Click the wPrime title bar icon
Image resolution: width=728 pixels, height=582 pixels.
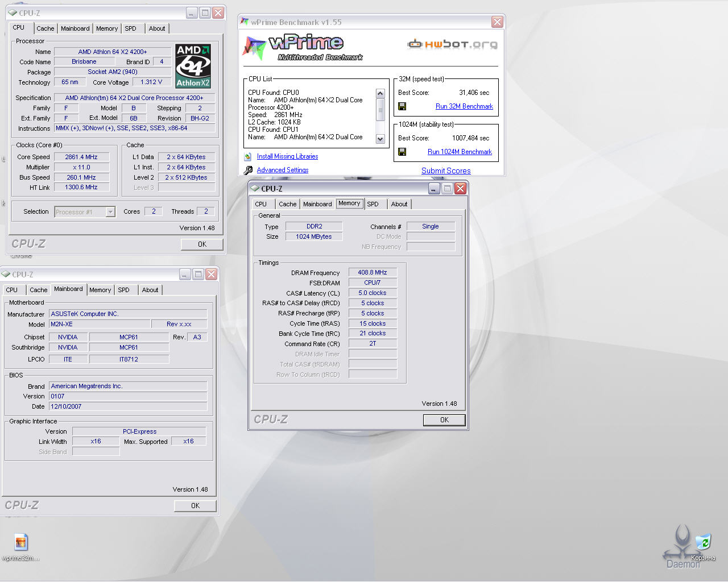pos(245,22)
